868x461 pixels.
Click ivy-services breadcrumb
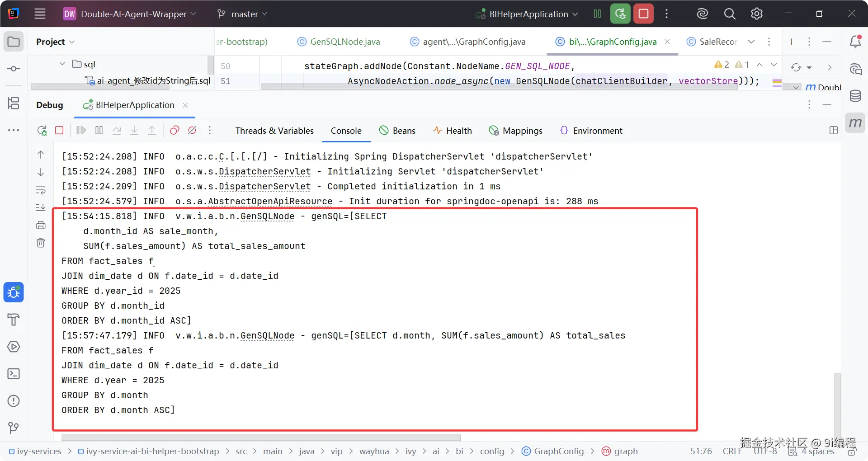click(35, 451)
